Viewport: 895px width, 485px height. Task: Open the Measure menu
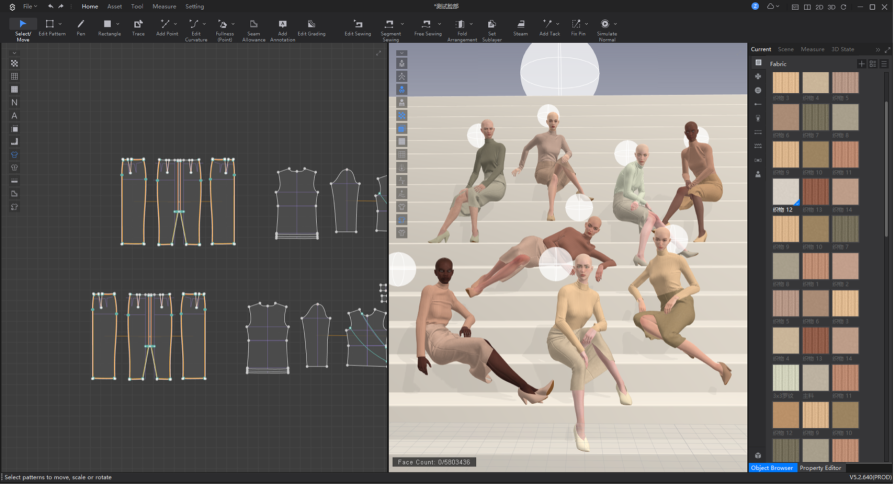coord(164,6)
